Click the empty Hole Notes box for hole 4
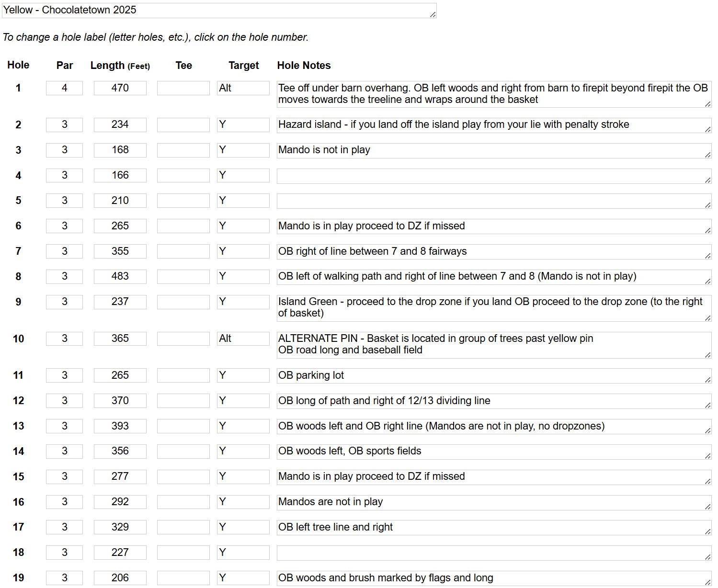 coord(494,176)
